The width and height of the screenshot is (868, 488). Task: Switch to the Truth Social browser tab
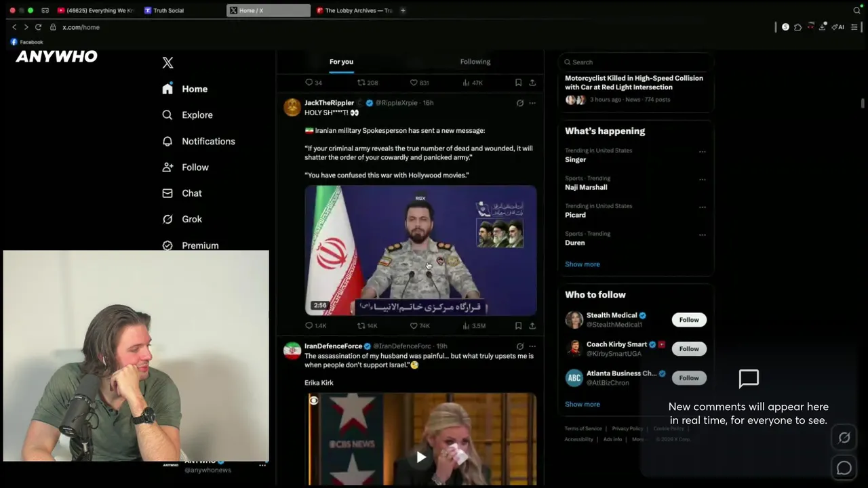click(163, 10)
